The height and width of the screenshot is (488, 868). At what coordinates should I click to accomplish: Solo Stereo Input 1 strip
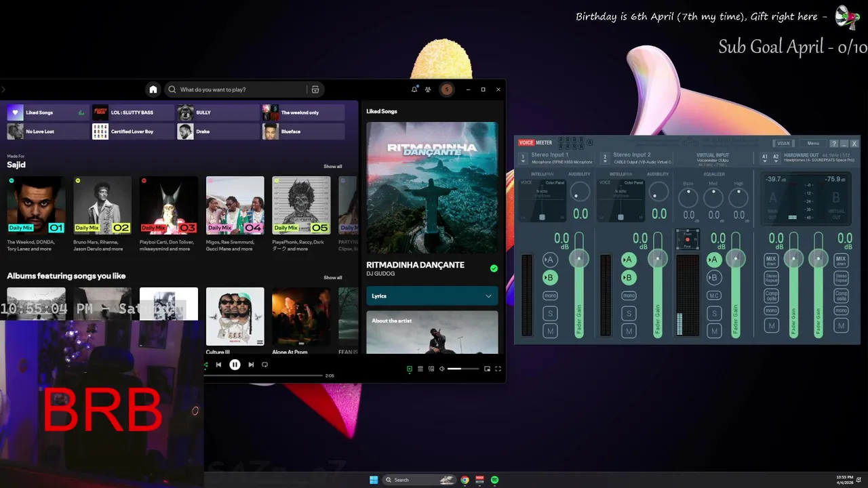[550, 313]
